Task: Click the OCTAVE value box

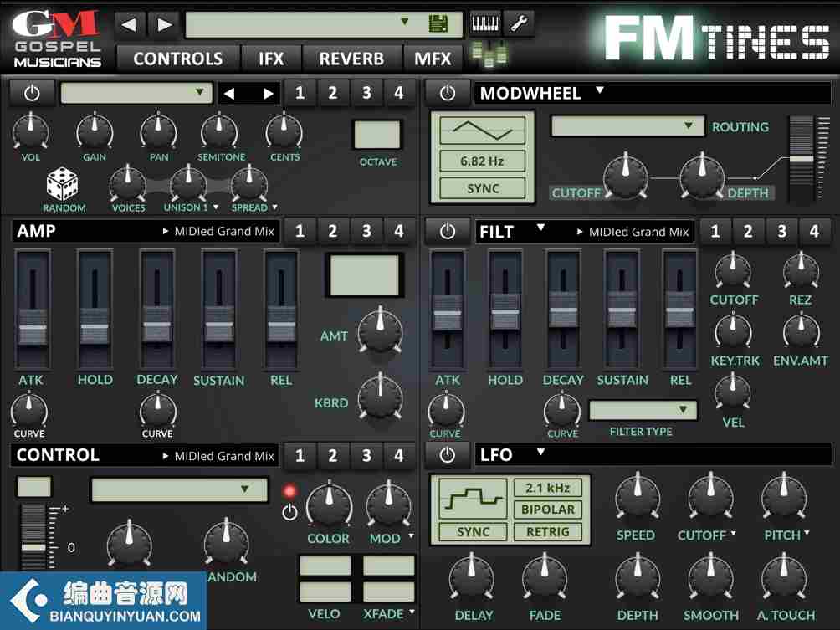Action: pyautogui.click(x=377, y=135)
